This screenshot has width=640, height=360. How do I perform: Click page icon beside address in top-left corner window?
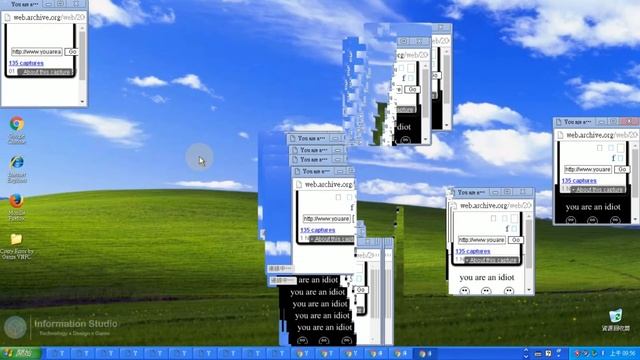click(x=7, y=18)
